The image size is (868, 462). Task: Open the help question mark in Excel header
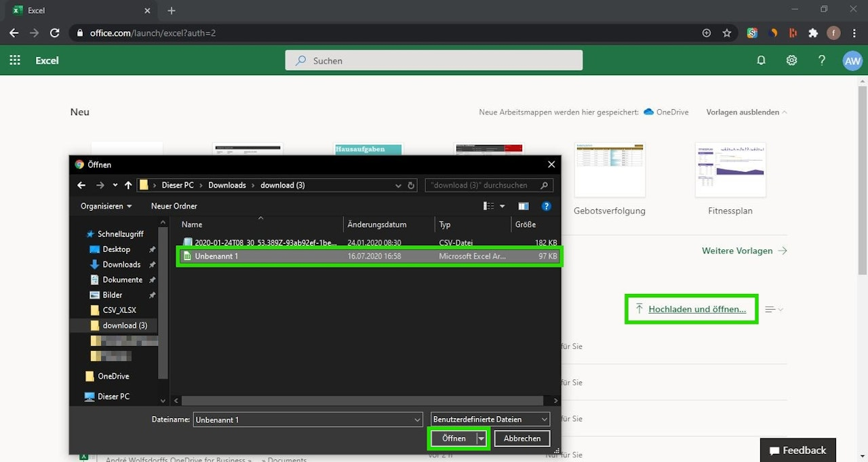[x=822, y=60]
